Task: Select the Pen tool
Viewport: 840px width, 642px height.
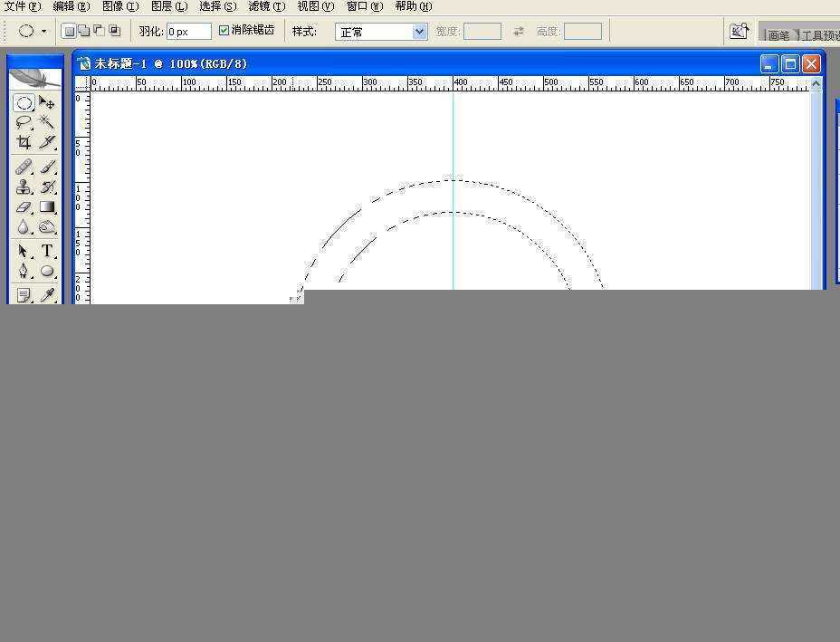Action: coord(23,271)
